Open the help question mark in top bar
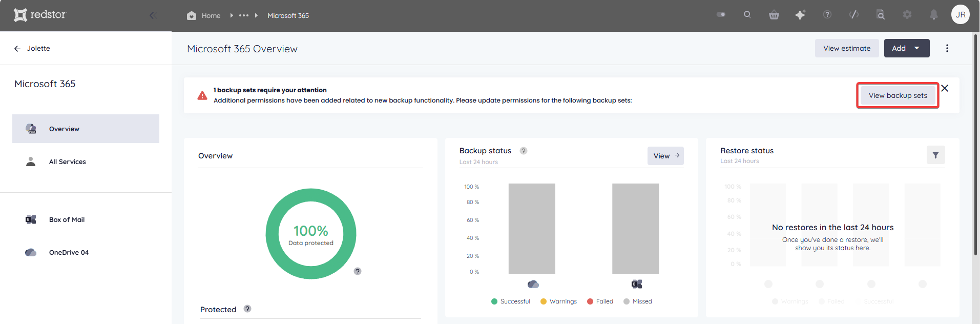980x324 pixels. (x=827, y=14)
